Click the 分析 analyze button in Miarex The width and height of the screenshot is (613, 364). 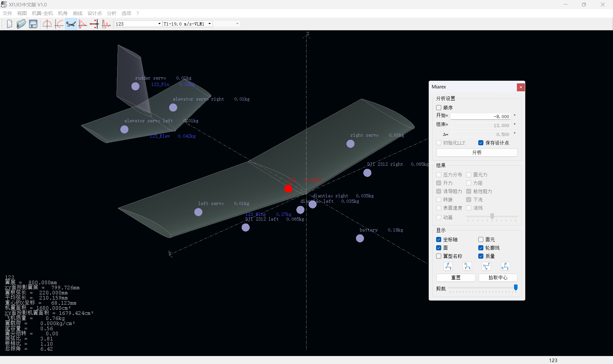click(477, 152)
